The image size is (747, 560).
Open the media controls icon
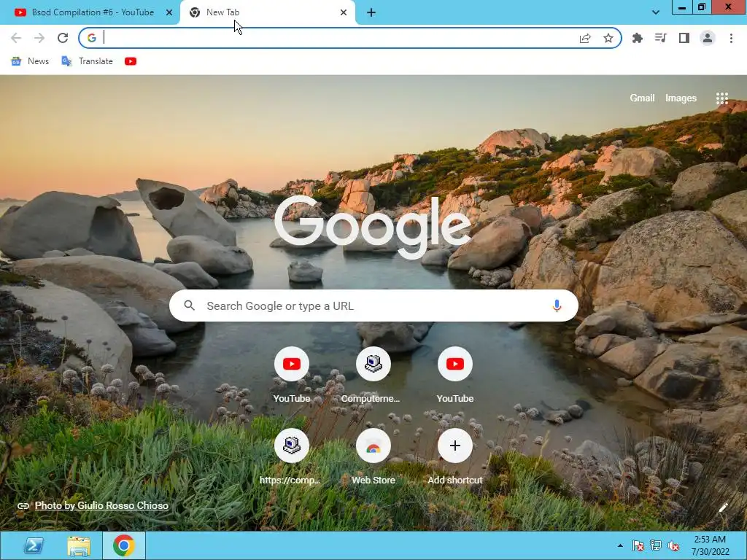(661, 38)
